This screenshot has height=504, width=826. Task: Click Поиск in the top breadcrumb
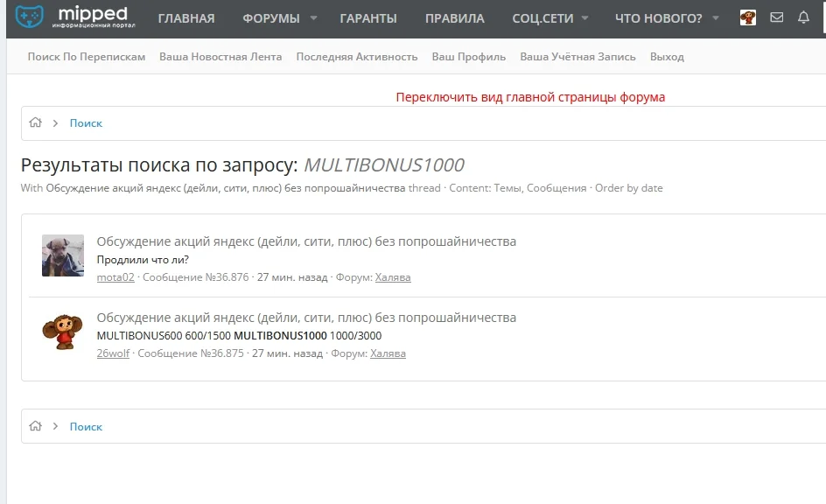[86, 122]
